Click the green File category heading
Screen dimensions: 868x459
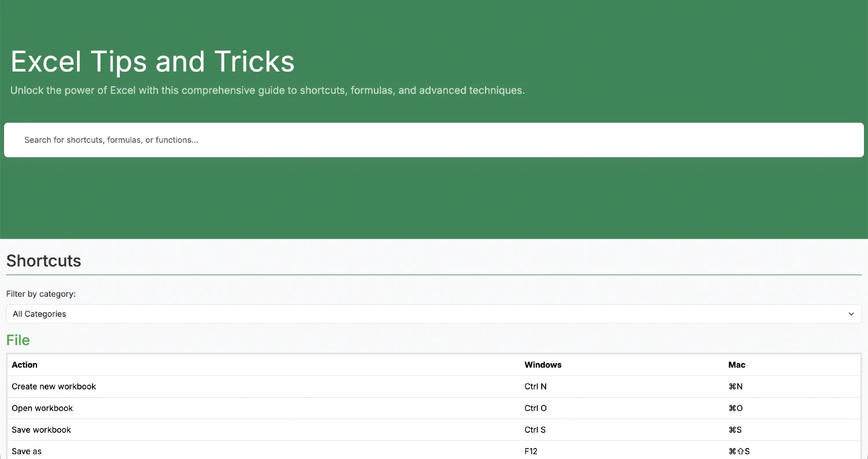tap(18, 340)
